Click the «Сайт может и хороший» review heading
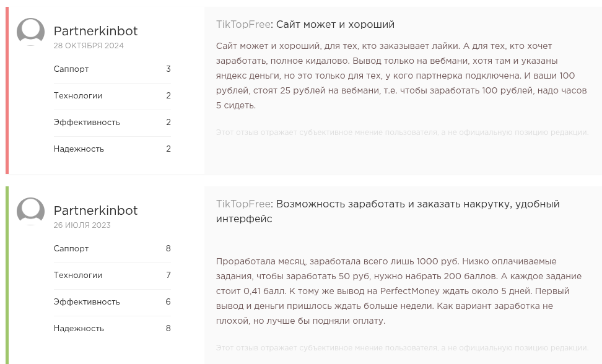The image size is (602, 364). (335, 25)
